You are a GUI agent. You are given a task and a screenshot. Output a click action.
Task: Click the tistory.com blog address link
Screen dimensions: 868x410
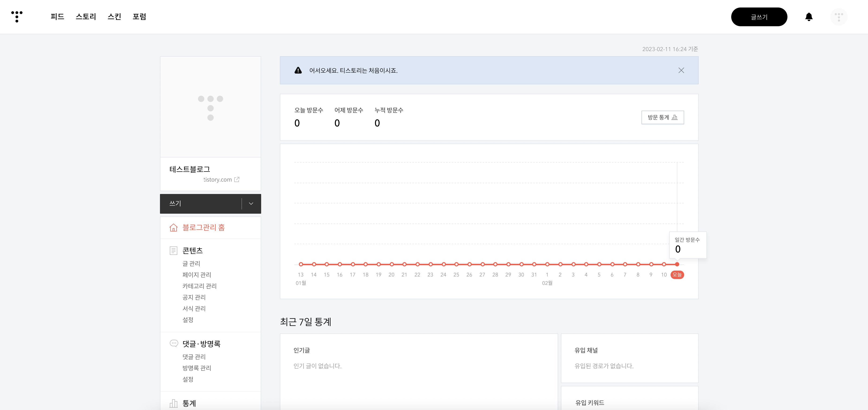point(218,179)
